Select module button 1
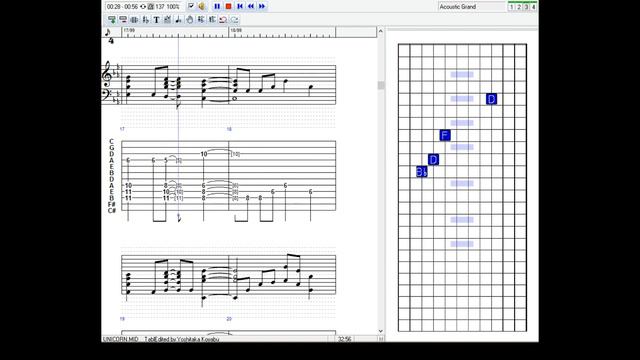This screenshot has width=640, height=360. pyautogui.click(x=511, y=7)
